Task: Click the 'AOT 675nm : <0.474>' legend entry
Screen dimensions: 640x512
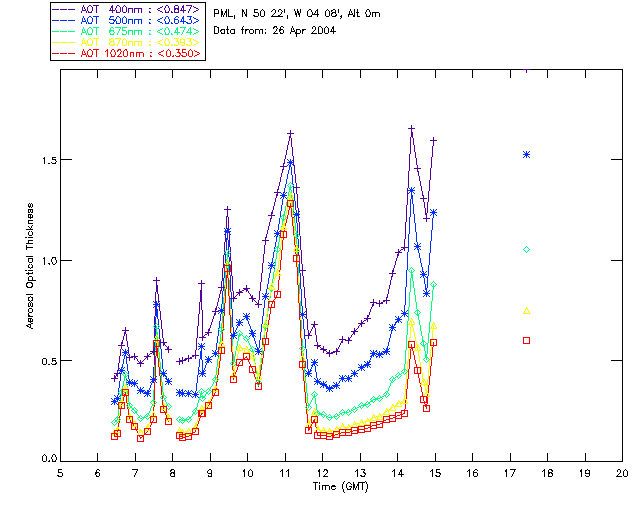Action: 128,31
